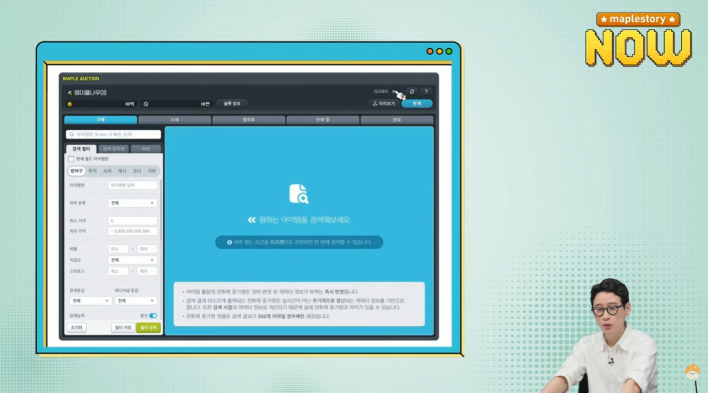Switch to the 시세 tab
This screenshot has width=708, height=393.
tap(175, 120)
